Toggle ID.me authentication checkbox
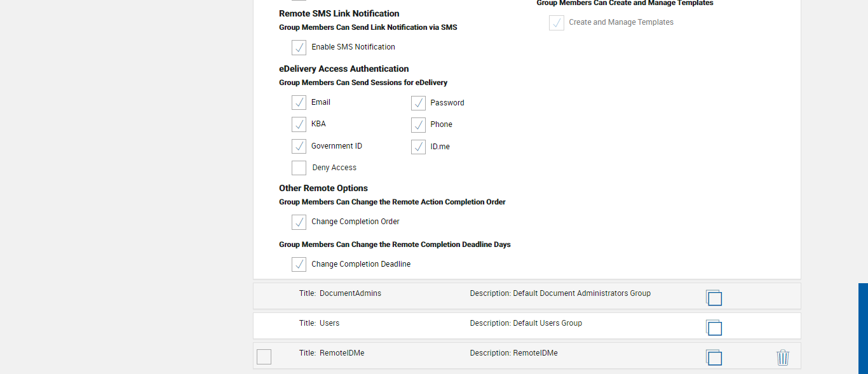Screen dimensions: 868x374 point(418,147)
